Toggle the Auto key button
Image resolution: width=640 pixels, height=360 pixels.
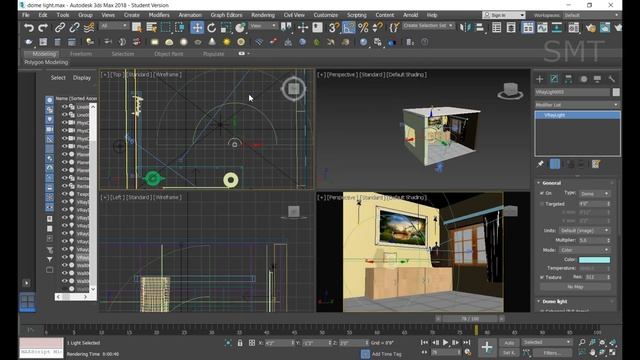coord(509,343)
